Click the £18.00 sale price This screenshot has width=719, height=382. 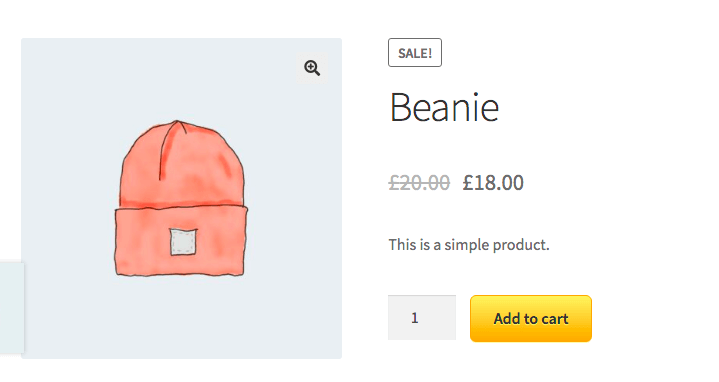[x=493, y=183]
